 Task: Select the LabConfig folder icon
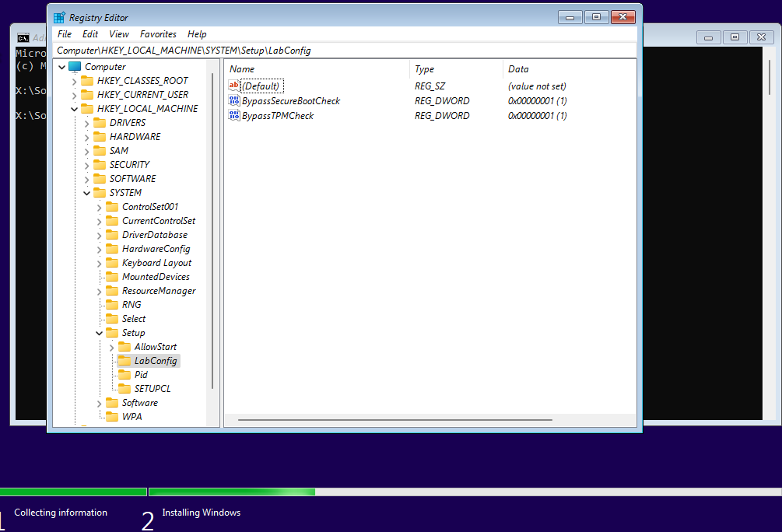point(126,360)
